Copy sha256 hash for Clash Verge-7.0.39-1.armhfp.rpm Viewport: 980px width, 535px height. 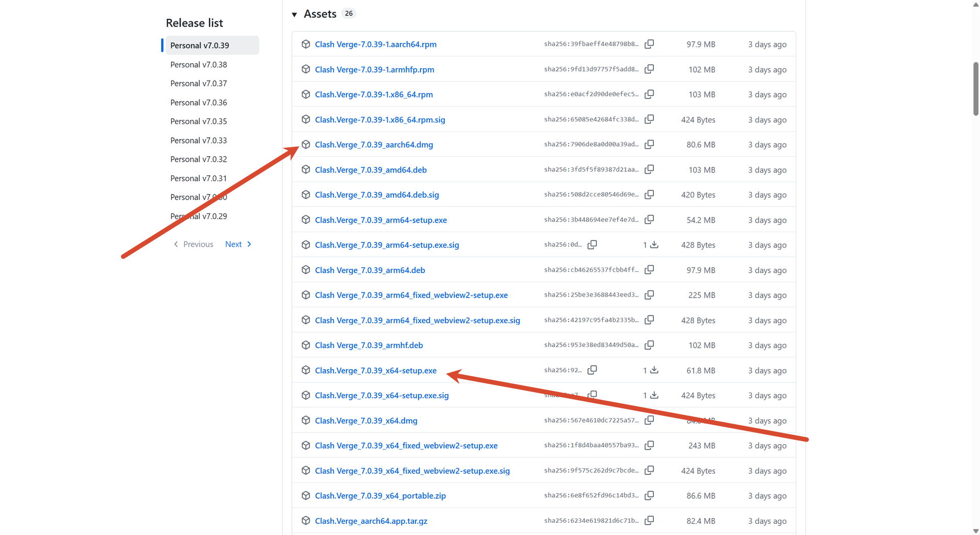point(649,69)
